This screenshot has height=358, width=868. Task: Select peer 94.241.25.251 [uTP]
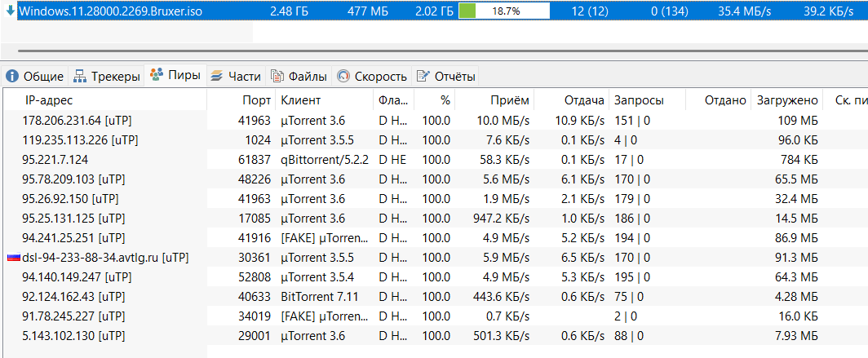pyautogui.click(x=73, y=238)
